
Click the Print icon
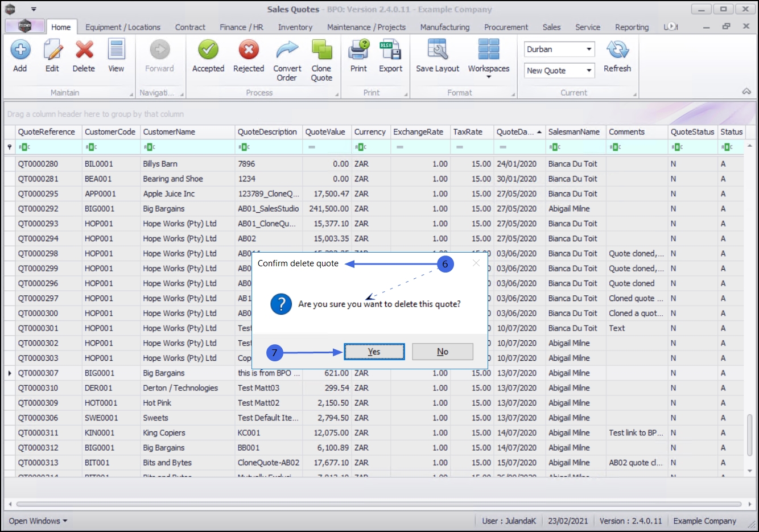358,51
